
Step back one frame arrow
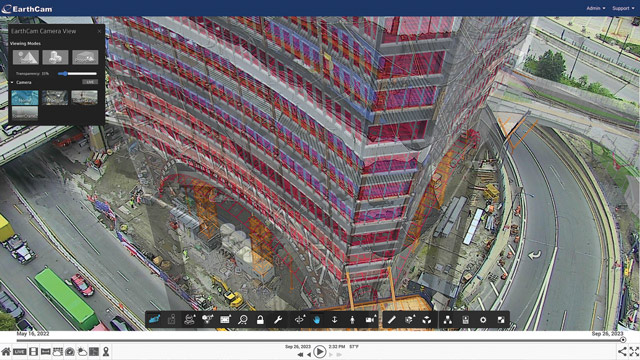pos(309,355)
